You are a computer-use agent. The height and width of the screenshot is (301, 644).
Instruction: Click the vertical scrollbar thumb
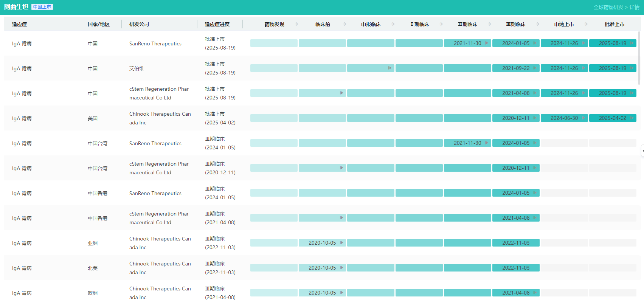[x=639, y=57]
